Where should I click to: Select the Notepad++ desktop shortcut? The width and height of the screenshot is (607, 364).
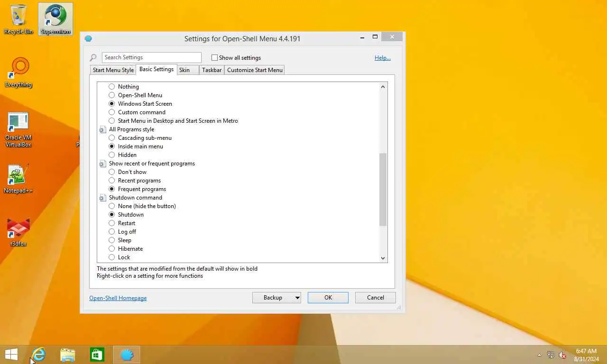(18, 179)
